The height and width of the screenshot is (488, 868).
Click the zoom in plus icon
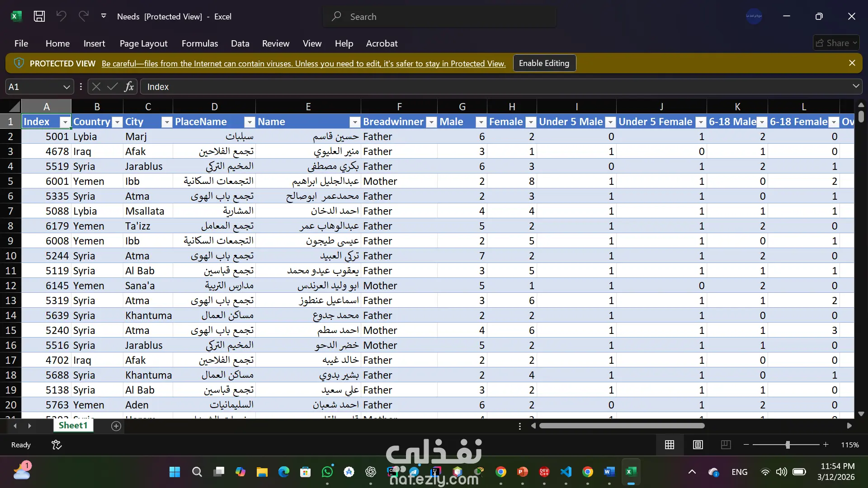coord(826,445)
